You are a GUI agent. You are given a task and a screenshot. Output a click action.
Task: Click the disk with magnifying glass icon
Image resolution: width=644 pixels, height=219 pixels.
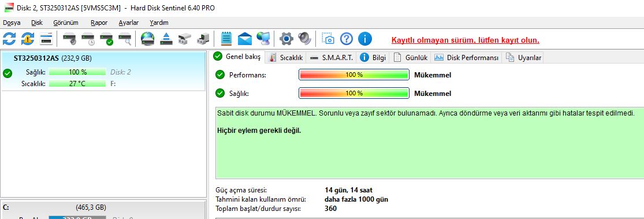click(x=125, y=39)
